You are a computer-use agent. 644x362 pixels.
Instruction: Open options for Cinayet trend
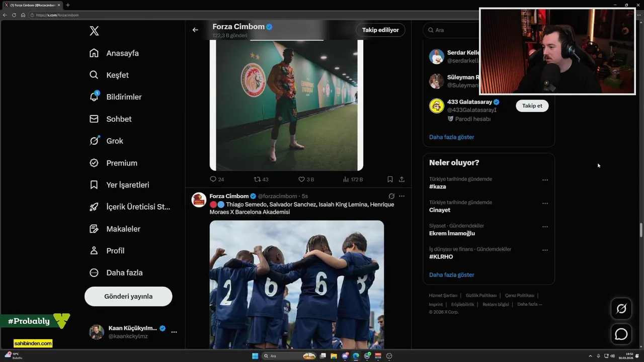545,203
